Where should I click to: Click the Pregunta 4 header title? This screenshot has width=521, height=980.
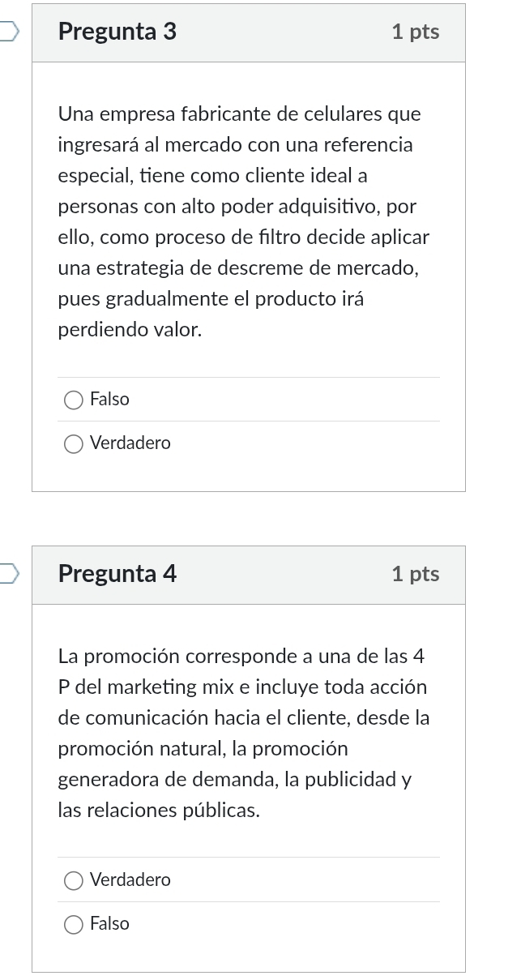point(117,574)
